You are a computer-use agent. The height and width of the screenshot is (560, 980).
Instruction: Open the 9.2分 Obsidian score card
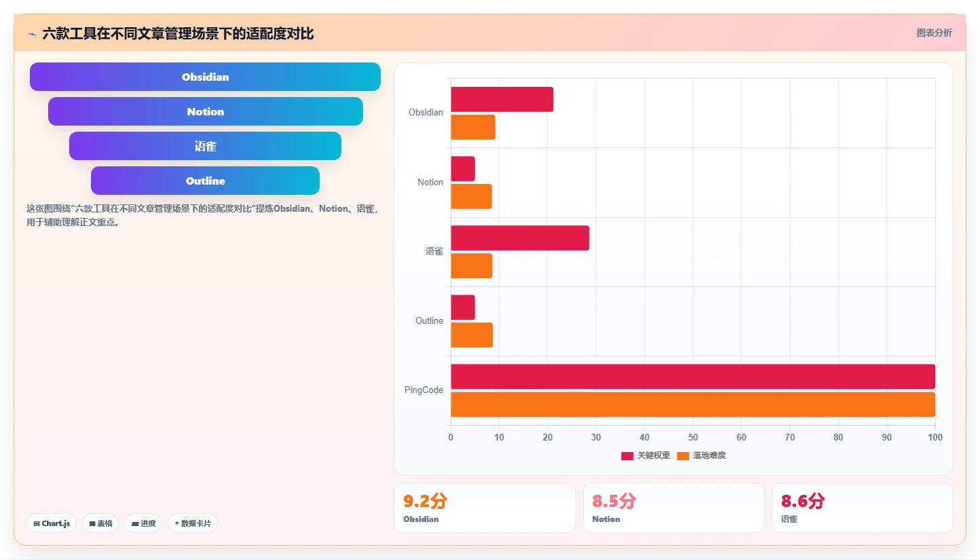click(x=485, y=508)
